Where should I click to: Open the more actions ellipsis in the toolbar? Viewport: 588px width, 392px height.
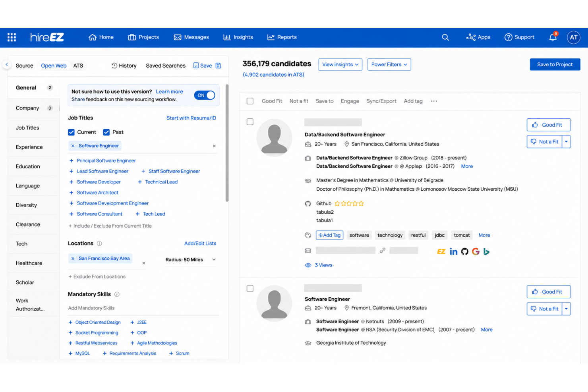[434, 101]
